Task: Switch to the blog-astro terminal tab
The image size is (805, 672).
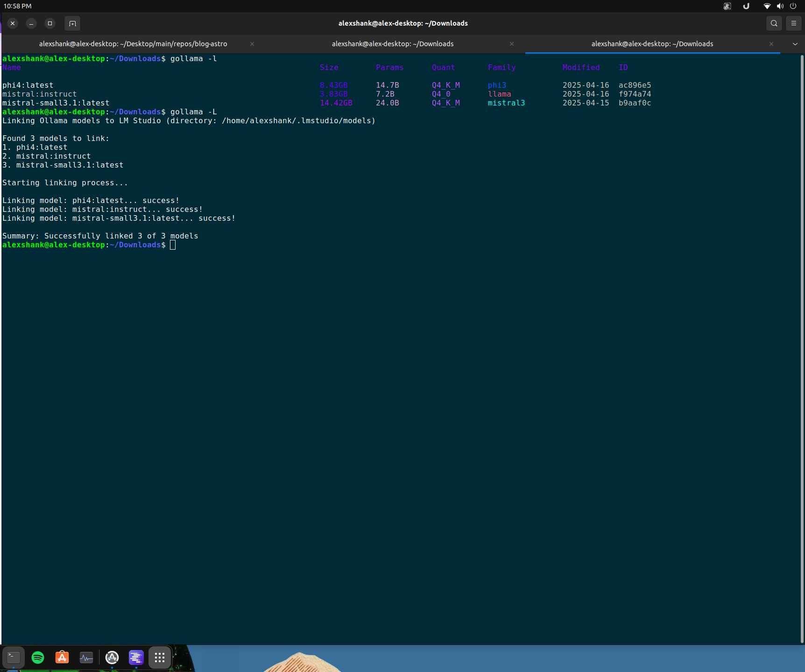Action: click(x=133, y=43)
